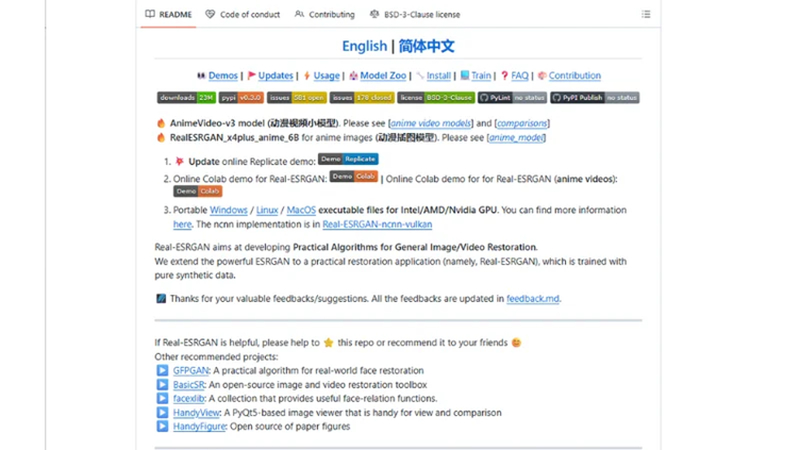800x450 pixels.
Task: Click the README book icon
Action: point(150,14)
